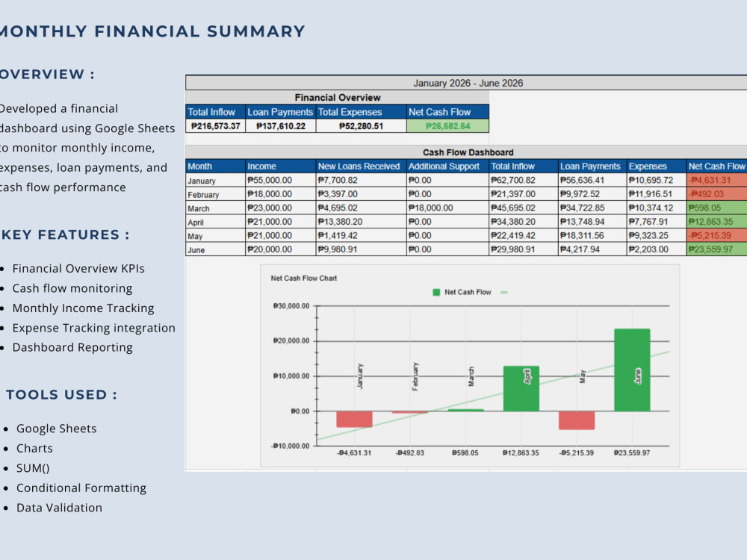
Task: Click the green Net Cash Flow ₱26,682.64 cell
Action: click(x=447, y=126)
